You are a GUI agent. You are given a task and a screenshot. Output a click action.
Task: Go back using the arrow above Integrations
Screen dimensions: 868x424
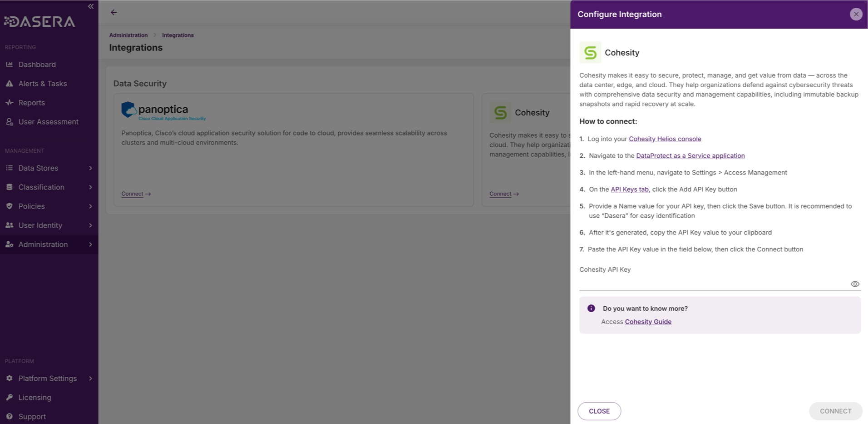click(x=113, y=12)
